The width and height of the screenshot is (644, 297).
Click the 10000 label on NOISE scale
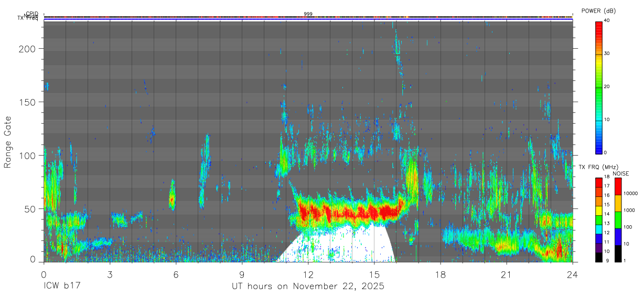coord(630,194)
